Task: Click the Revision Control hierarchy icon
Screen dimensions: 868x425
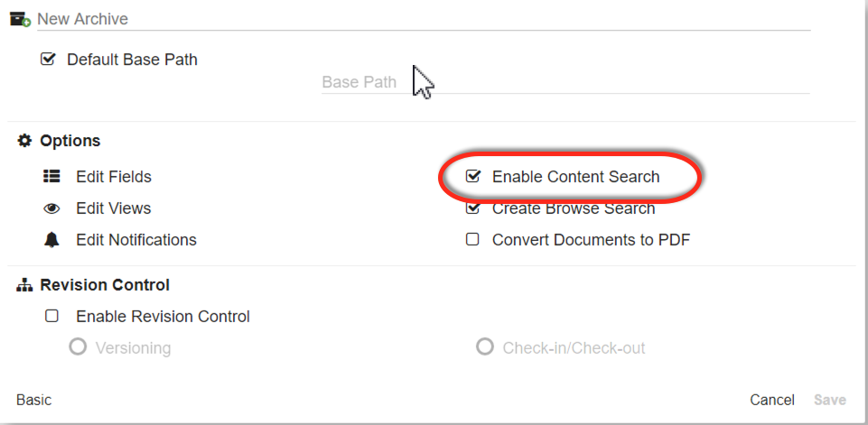Action: [x=24, y=285]
